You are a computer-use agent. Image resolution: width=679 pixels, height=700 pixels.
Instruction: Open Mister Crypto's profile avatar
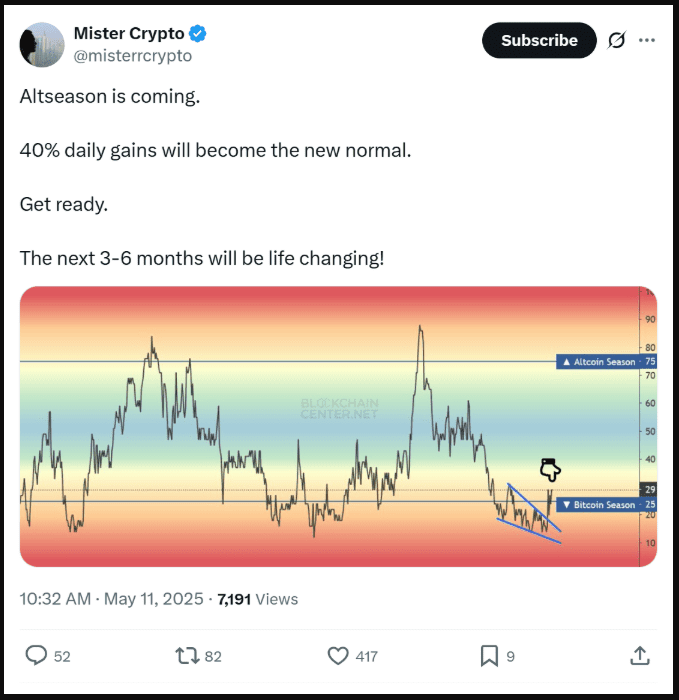[39, 45]
